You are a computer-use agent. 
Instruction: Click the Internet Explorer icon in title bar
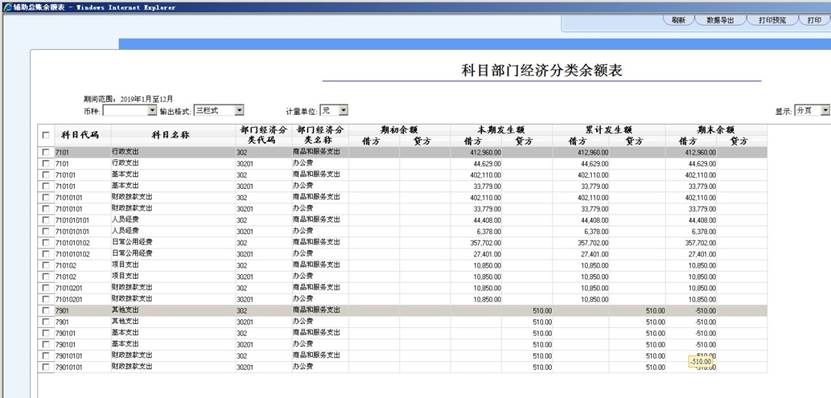[7, 7]
